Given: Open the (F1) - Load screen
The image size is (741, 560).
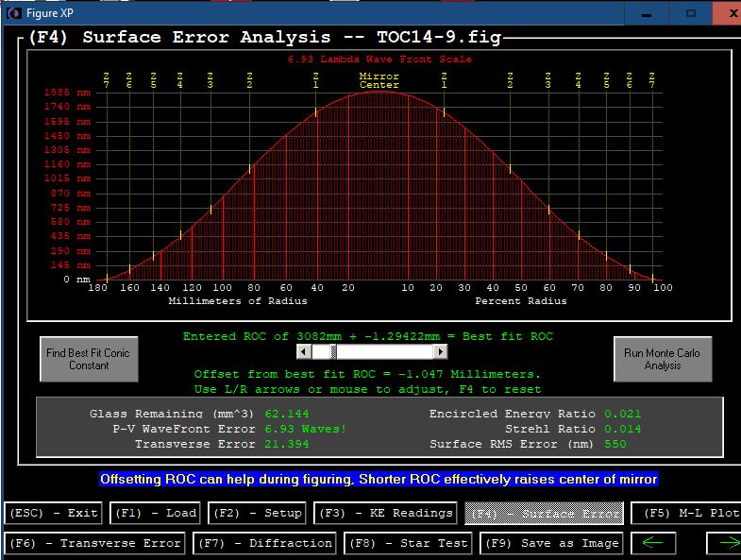Looking at the screenshot, I should [x=156, y=513].
